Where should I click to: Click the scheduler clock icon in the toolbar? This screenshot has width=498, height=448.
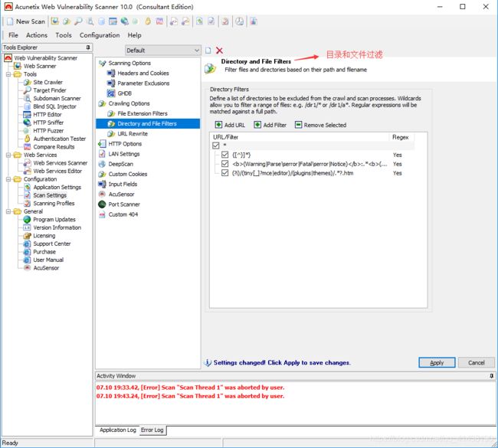240,21
